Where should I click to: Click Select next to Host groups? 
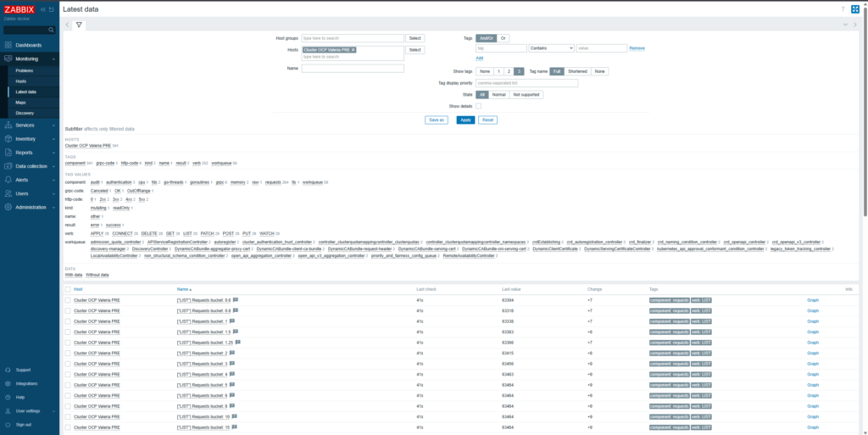click(415, 38)
